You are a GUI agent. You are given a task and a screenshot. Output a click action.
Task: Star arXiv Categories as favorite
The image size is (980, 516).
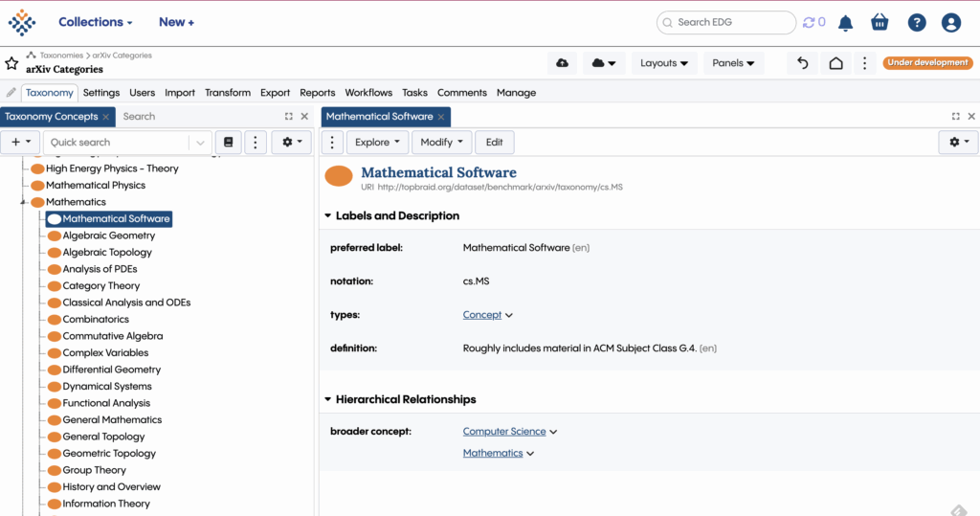coord(11,63)
